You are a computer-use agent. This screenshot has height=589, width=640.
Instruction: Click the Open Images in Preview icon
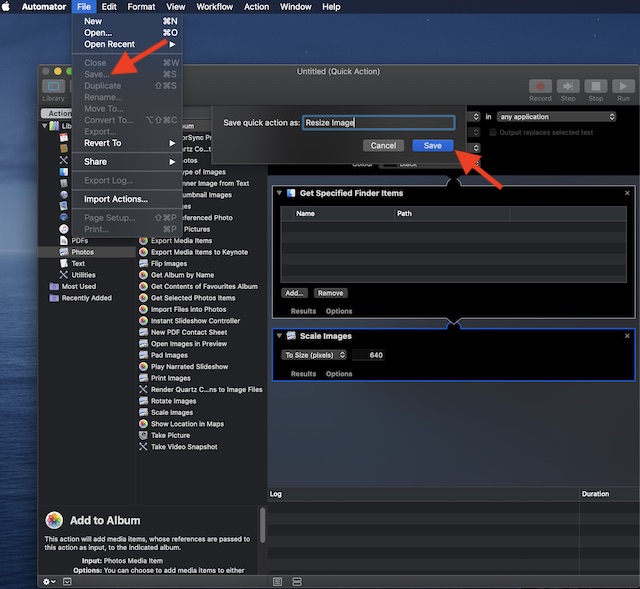[143, 344]
